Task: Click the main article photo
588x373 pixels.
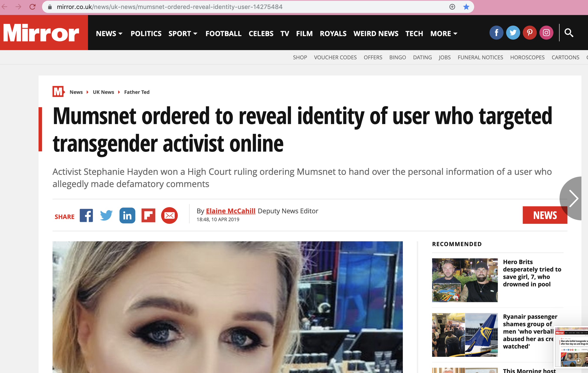Action: [227, 307]
